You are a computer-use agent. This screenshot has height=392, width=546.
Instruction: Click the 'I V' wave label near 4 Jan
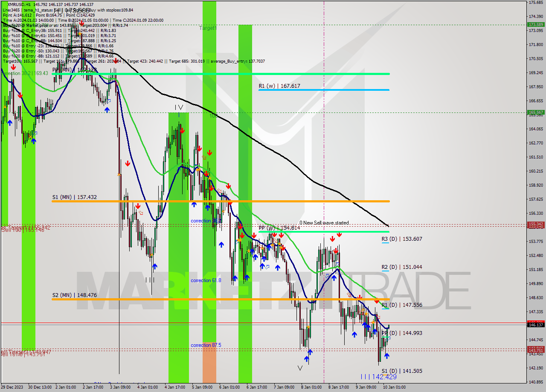point(179,107)
